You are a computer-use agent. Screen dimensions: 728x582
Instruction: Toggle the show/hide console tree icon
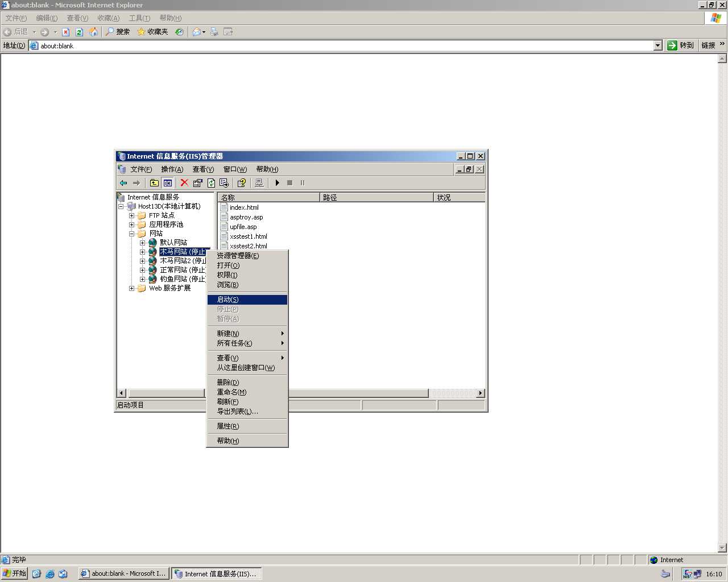tap(168, 183)
